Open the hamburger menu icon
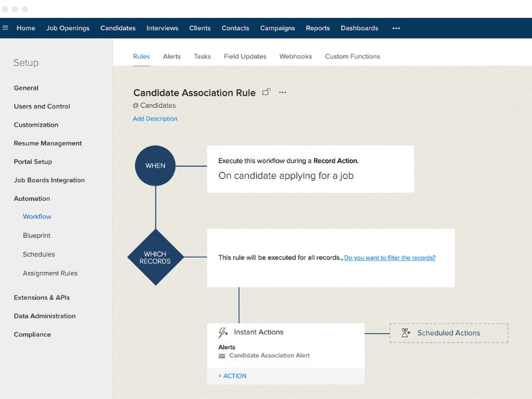532x399 pixels. point(5,28)
